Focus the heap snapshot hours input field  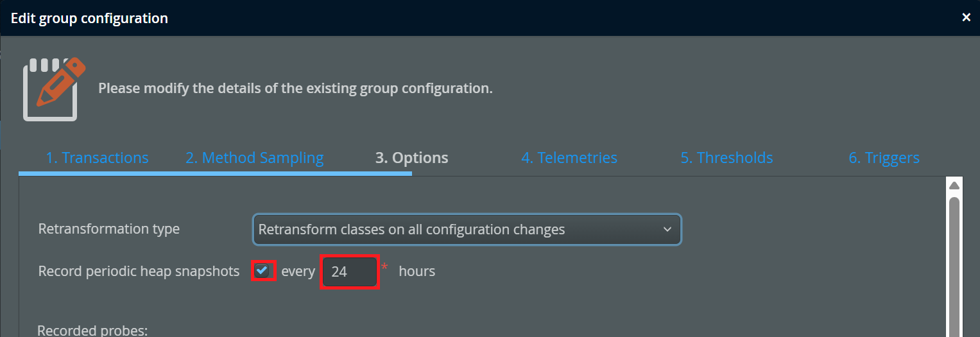[349, 272]
